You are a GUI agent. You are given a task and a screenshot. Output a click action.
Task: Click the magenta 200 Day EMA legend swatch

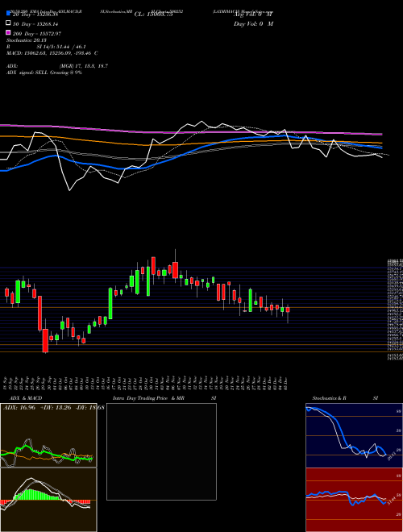(9, 32)
